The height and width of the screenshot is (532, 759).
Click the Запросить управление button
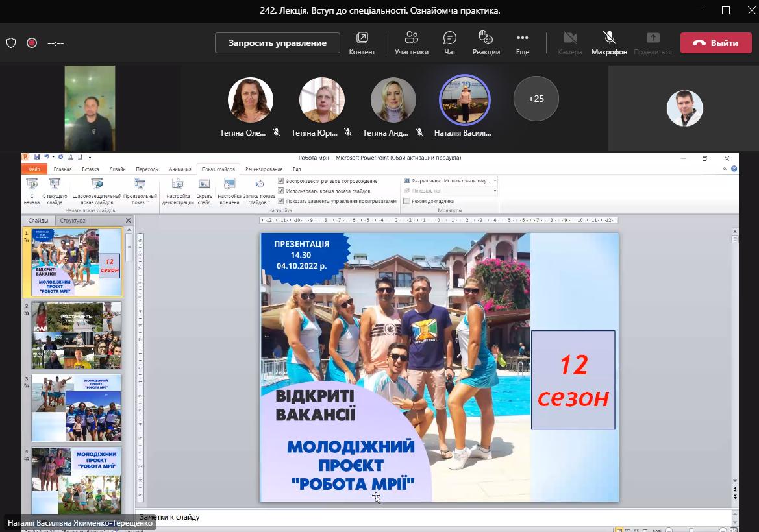click(x=277, y=43)
